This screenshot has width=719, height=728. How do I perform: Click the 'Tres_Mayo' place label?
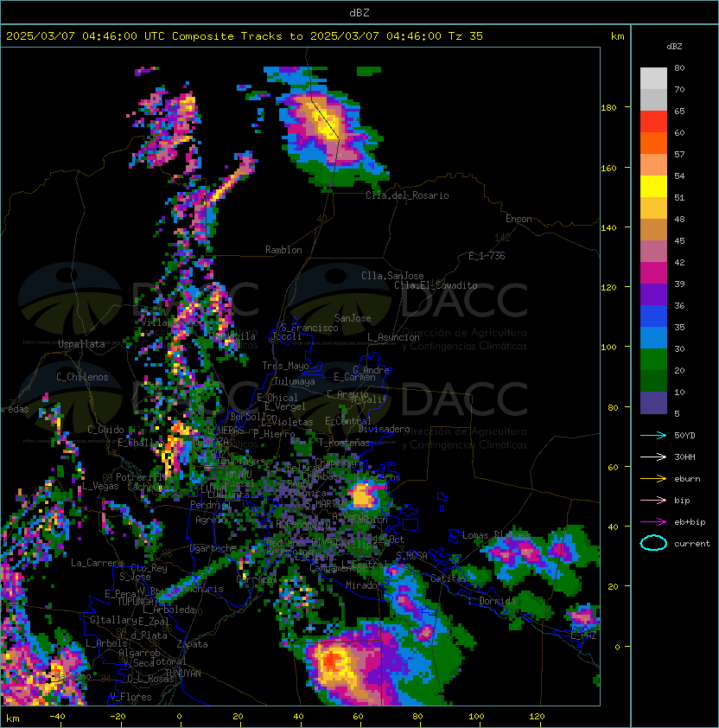(x=285, y=366)
